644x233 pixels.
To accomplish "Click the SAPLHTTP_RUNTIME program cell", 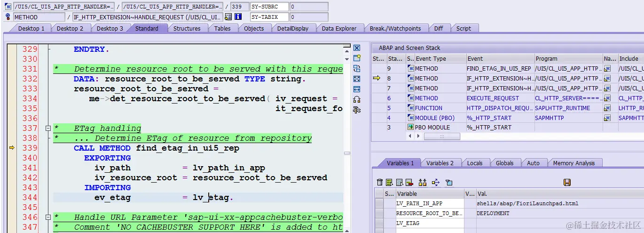I will click(x=568, y=108).
